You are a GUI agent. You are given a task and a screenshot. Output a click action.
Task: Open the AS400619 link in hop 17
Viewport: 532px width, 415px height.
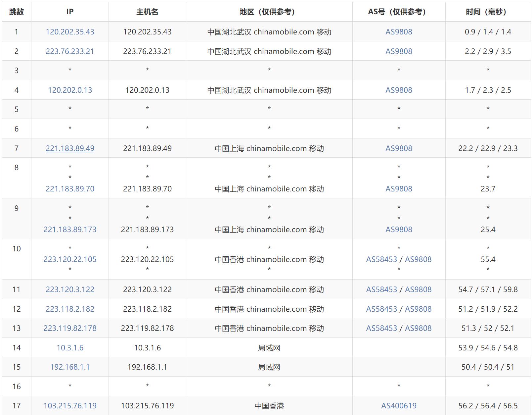[399, 406]
